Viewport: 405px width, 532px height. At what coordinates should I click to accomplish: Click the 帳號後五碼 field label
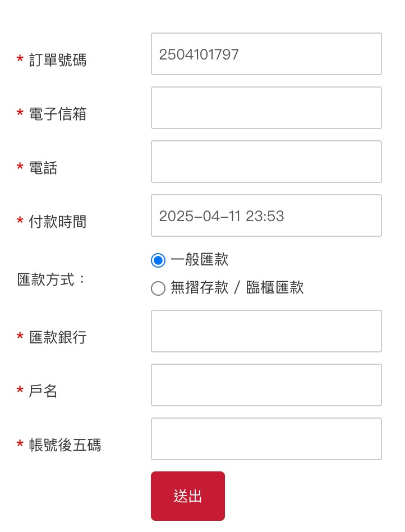click(x=65, y=446)
